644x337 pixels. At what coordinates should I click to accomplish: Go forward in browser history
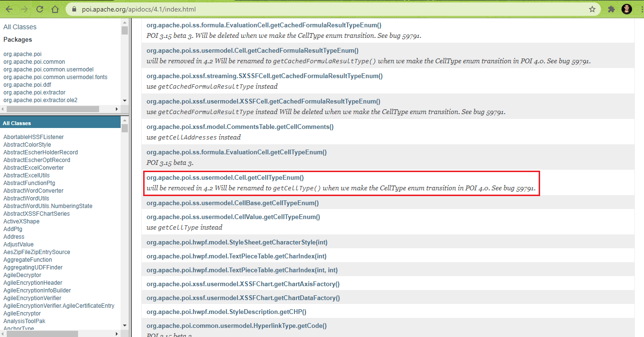pyautogui.click(x=24, y=9)
